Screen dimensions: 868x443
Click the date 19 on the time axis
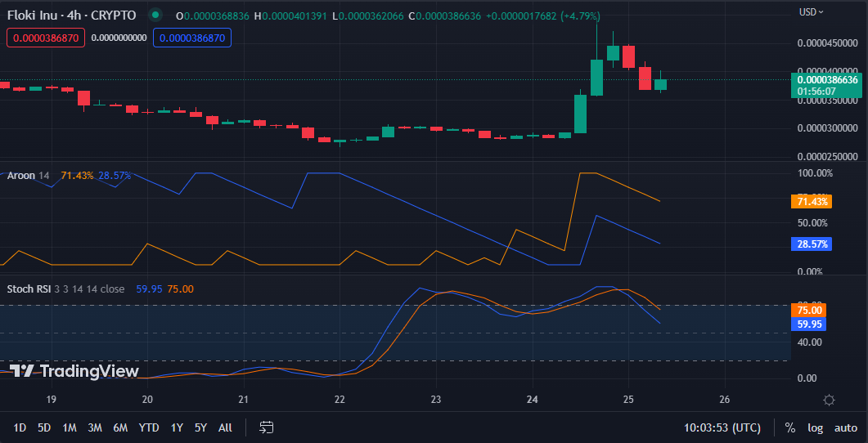coord(51,400)
